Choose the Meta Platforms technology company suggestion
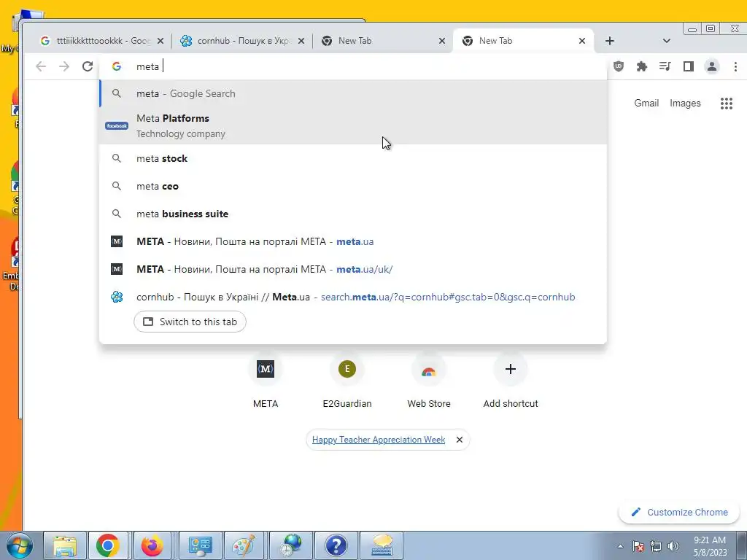 pyautogui.click(x=352, y=125)
